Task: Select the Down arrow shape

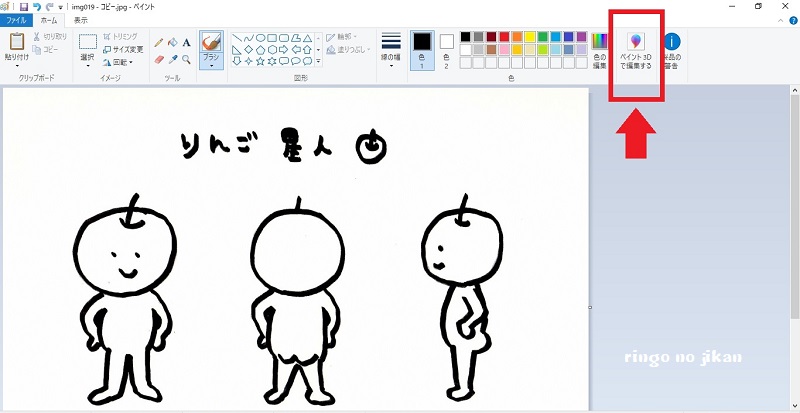Action: coord(237,62)
